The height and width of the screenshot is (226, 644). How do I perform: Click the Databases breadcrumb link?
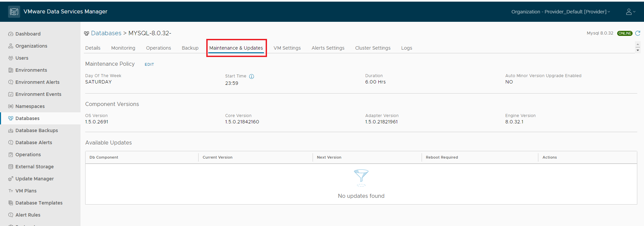[x=106, y=33]
